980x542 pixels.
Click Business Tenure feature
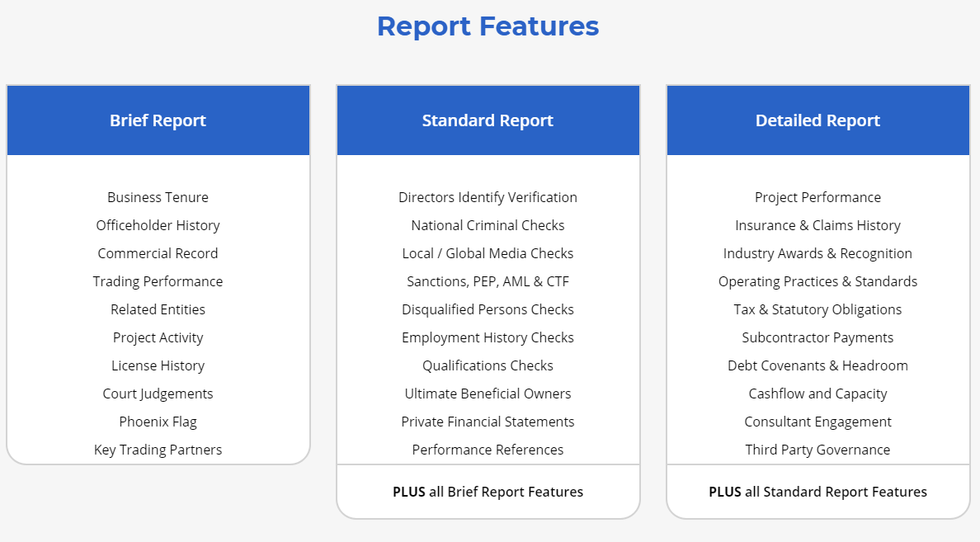(158, 197)
